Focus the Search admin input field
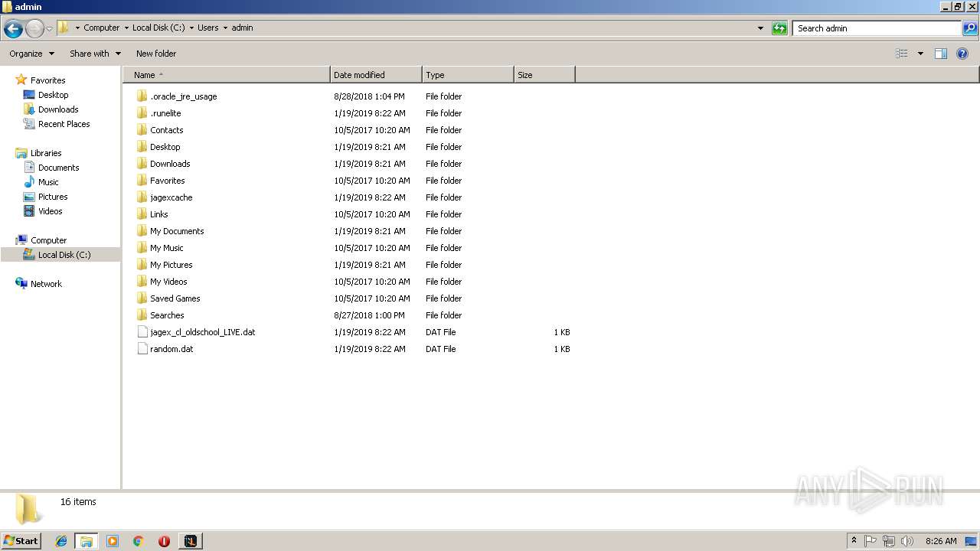Viewport: 980px width, 551px height. pyautogui.click(x=877, y=28)
